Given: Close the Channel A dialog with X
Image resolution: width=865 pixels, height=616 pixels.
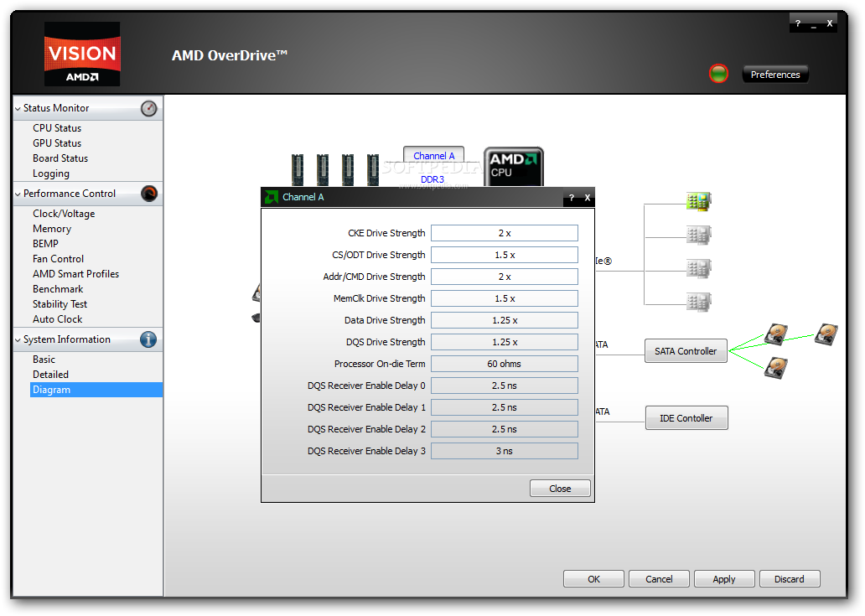Looking at the screenshot, I should pyautogui.click(x=588, y=198).
